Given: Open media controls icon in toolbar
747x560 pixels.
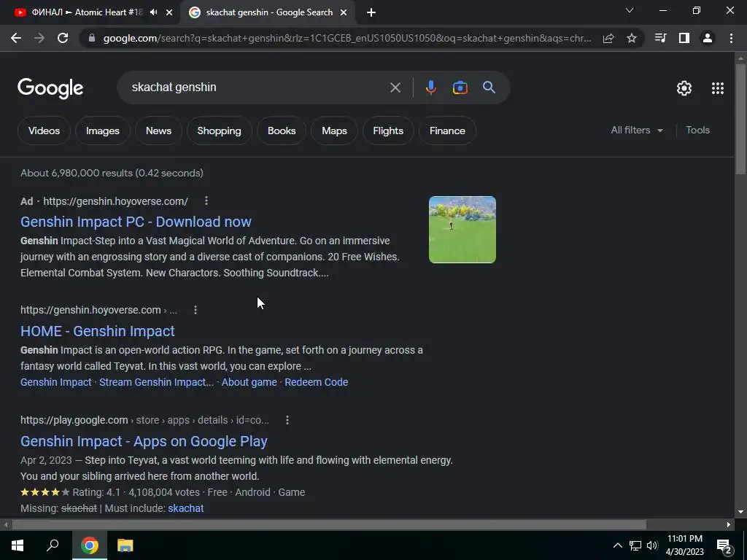Looking at the screenshot, I should click(660, 38).
